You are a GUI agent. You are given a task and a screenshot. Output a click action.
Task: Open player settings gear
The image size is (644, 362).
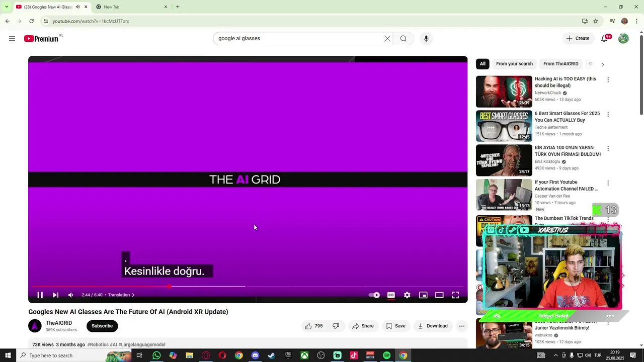(407, 295)
